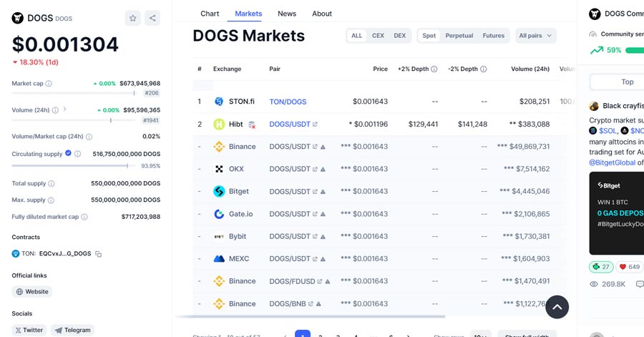Viewport: 644px width, 337px height.
Task: Click the Binance logo in DOGS/FDUSD row
Action: [219, 281]
